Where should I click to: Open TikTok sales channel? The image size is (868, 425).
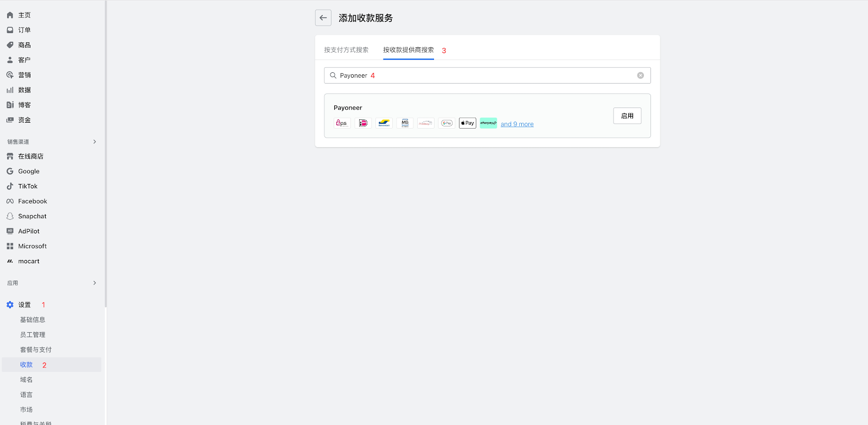click(28, 186)
